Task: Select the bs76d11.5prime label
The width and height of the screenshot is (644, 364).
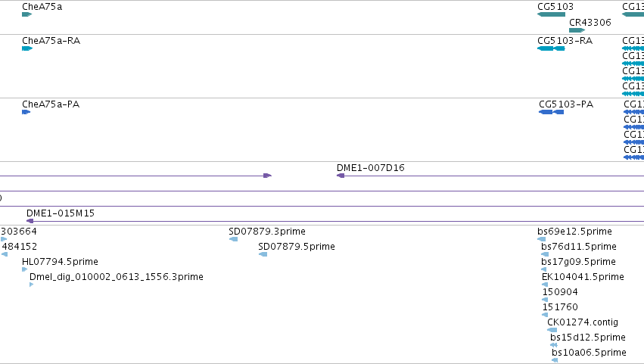Action: click(579, 247)
